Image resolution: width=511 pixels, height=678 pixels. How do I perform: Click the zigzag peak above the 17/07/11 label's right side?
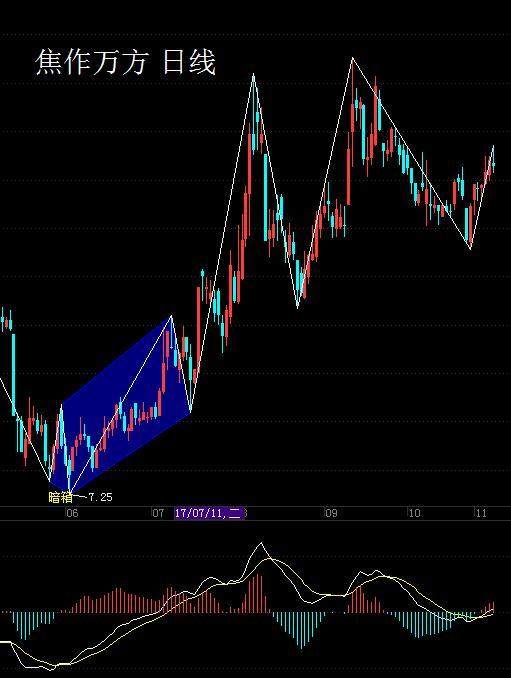[254, 74]
